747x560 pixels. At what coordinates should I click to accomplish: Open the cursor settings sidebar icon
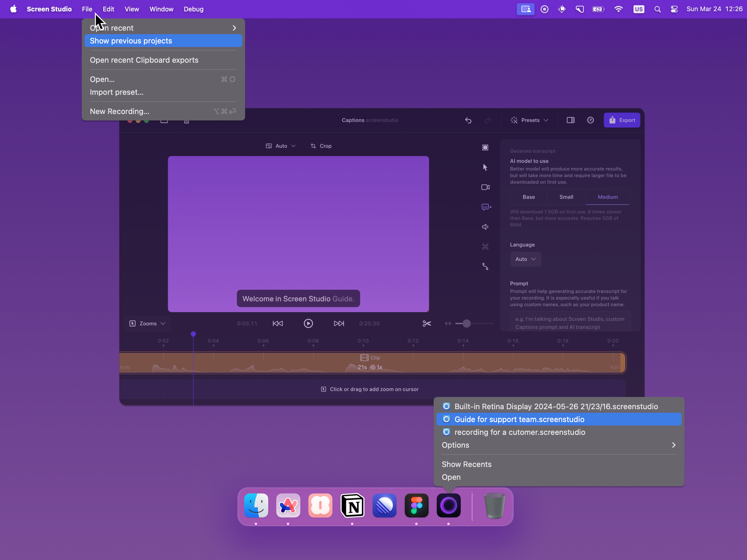coord(485,167)
